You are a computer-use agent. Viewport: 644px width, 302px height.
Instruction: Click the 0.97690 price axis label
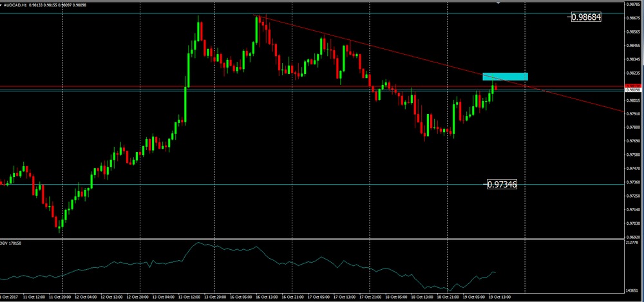point(632,141)
